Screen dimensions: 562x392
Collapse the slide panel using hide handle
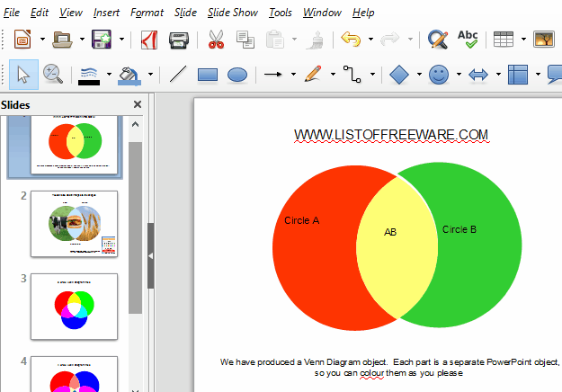151,256
